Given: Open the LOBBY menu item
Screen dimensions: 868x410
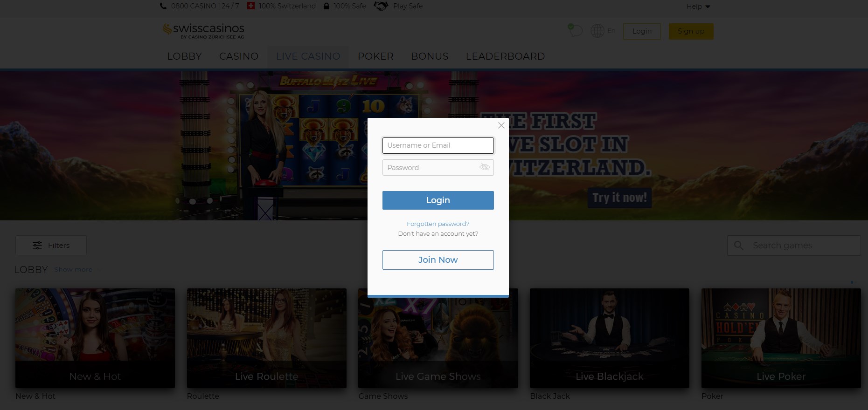Looking at the screenshot, I should [185, 56].
